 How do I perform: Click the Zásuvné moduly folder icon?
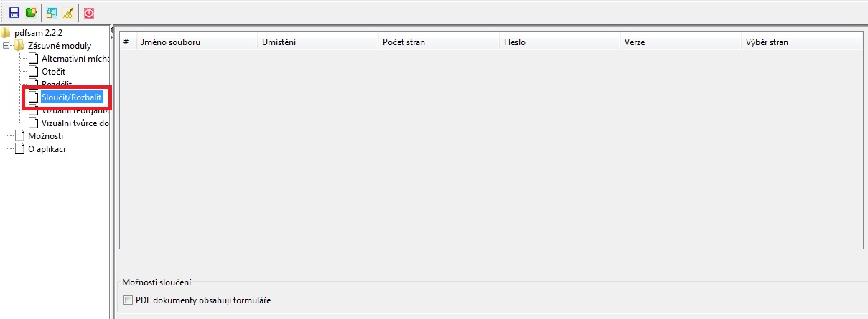(19, 45)
